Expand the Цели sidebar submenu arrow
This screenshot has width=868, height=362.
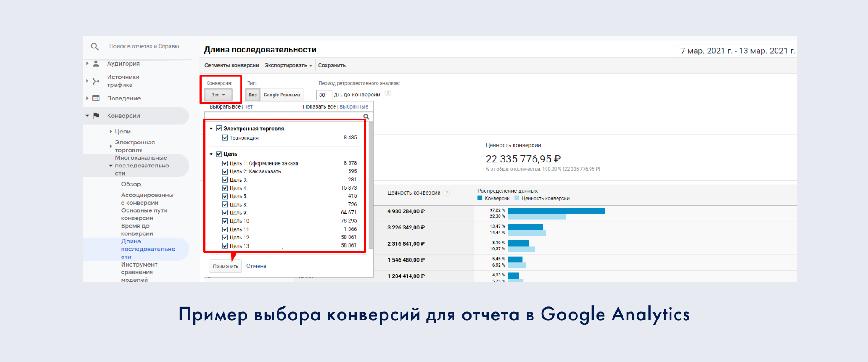tap(111, 132)
